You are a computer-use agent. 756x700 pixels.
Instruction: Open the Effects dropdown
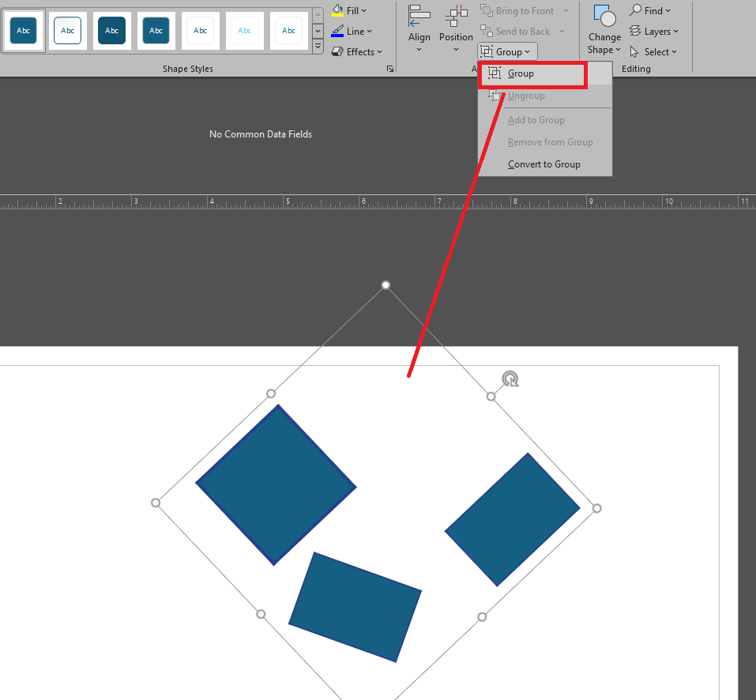pos(357,51)
